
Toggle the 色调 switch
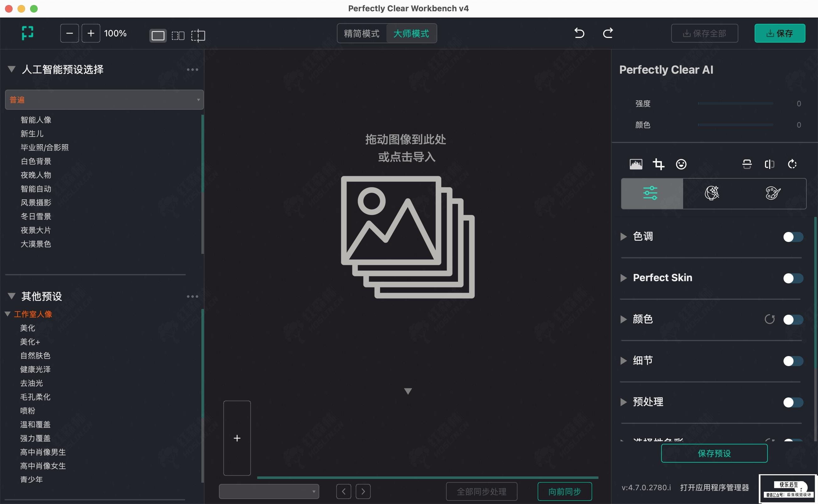click(x=793, y=237)
